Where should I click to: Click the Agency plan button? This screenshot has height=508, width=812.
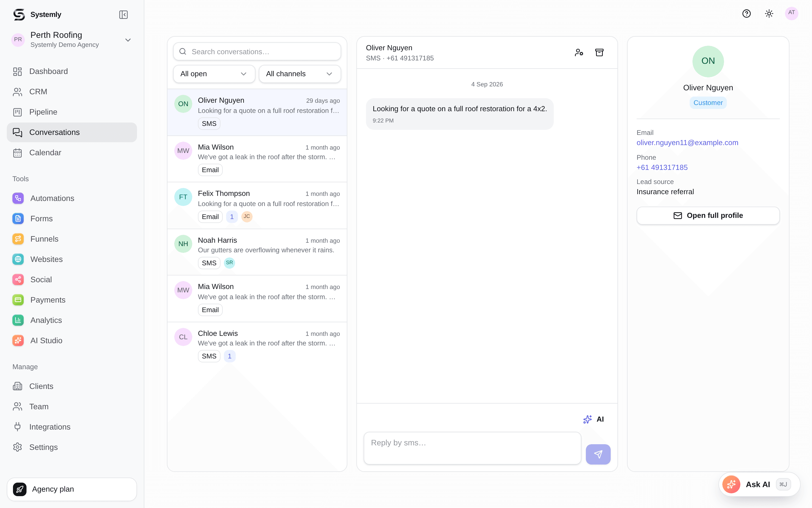point(72,489)
